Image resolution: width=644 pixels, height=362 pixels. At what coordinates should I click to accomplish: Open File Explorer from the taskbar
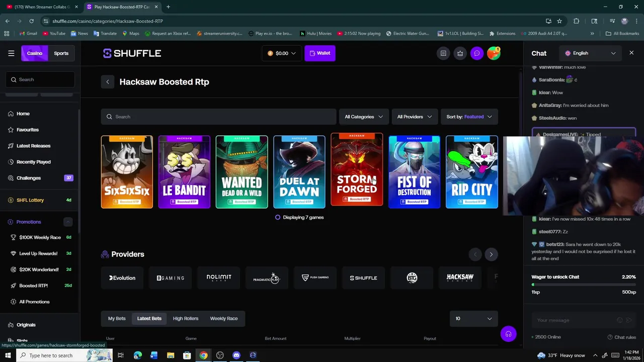pos(171,355)
